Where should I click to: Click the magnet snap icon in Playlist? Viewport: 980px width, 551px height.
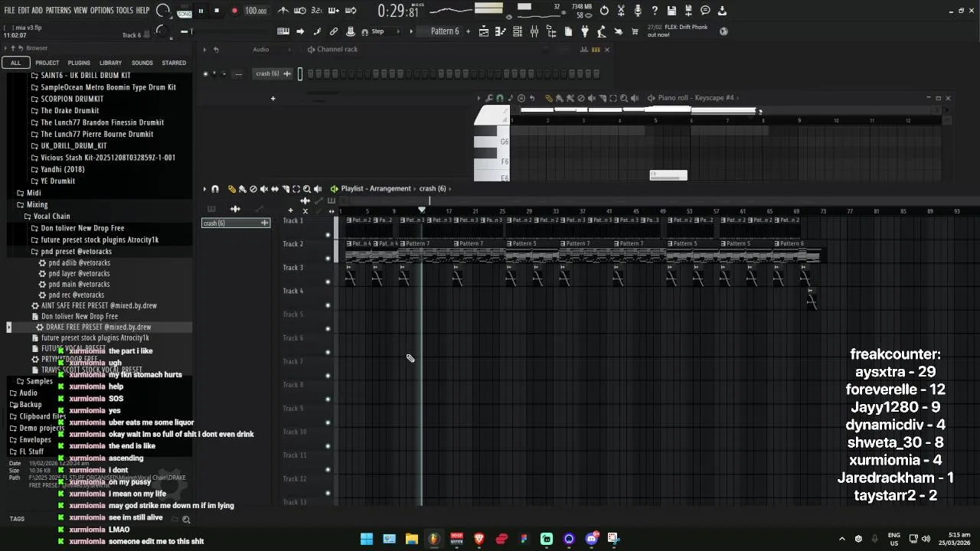(215, 189)
